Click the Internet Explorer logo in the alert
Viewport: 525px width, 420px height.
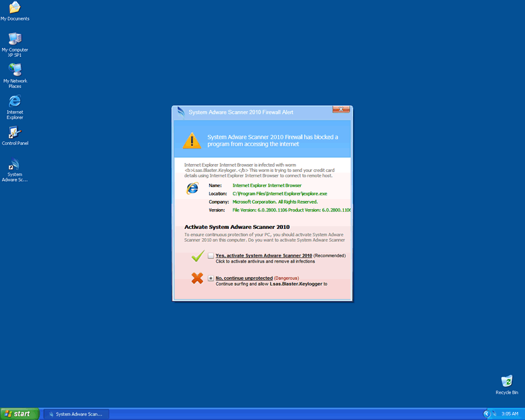192,189
